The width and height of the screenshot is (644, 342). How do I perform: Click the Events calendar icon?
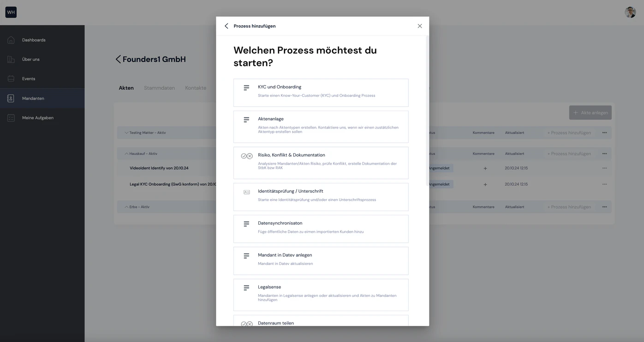(11, 79)
